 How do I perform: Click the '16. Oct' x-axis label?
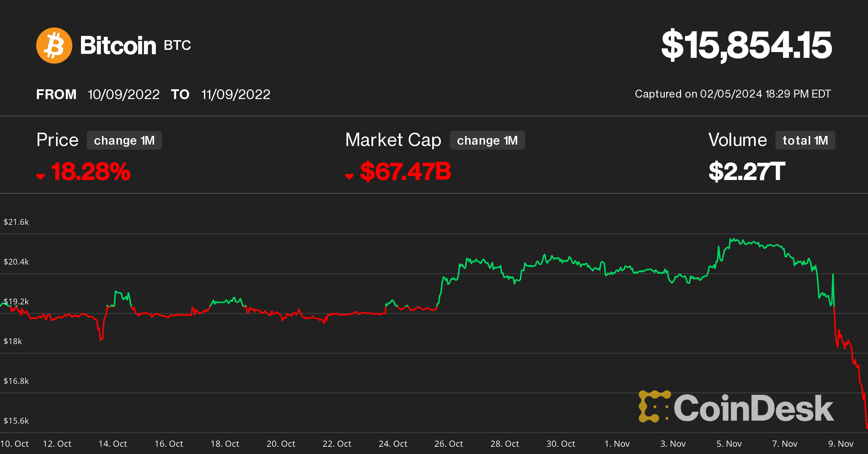169,444
